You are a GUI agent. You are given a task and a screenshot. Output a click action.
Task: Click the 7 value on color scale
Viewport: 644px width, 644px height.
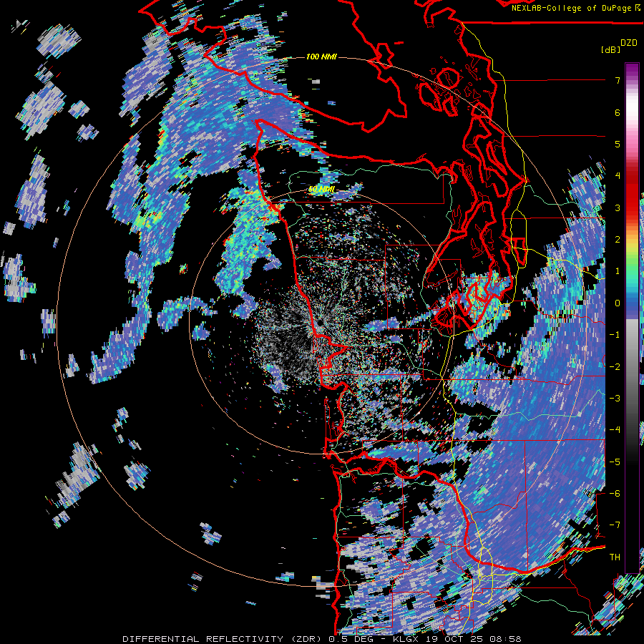[618, 80]
